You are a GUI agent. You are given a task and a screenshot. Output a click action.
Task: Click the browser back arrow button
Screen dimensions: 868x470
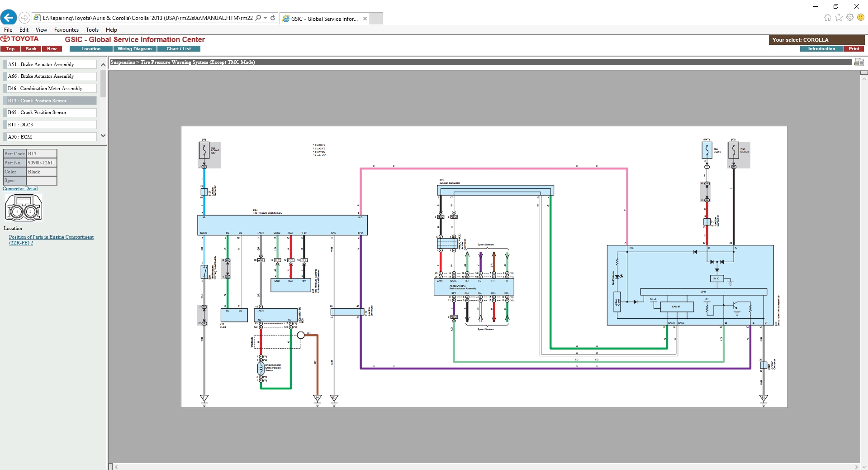(9, 18)
